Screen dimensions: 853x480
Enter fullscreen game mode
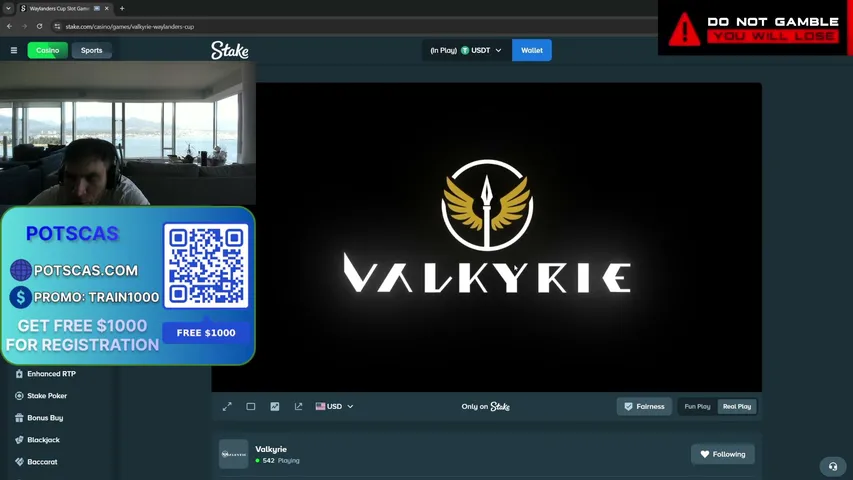tap(227, 407)
